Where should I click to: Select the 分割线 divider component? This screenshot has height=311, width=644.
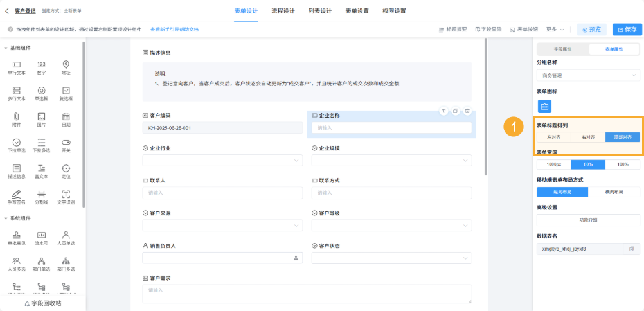click(x=41, y=198)
